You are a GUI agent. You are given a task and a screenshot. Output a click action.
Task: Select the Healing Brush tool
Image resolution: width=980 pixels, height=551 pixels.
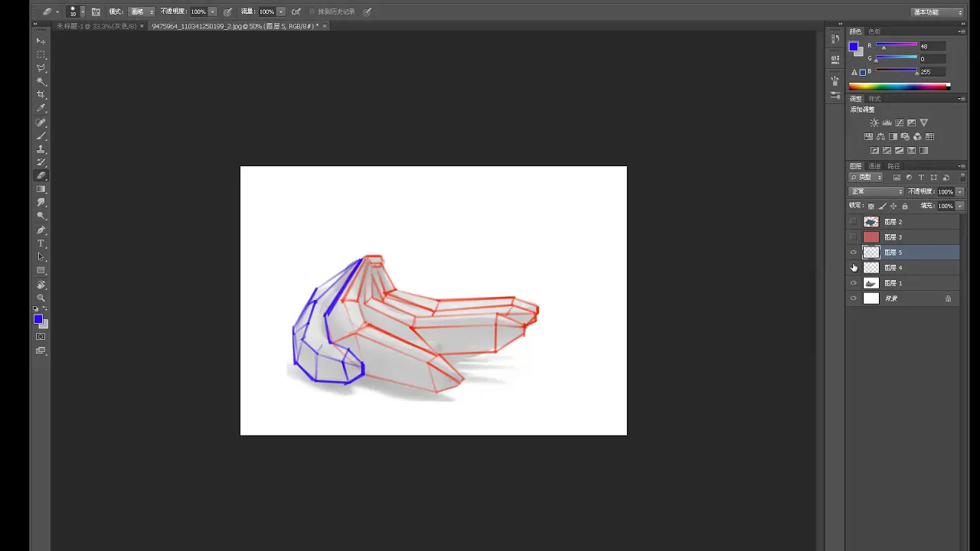pos(41,122)
